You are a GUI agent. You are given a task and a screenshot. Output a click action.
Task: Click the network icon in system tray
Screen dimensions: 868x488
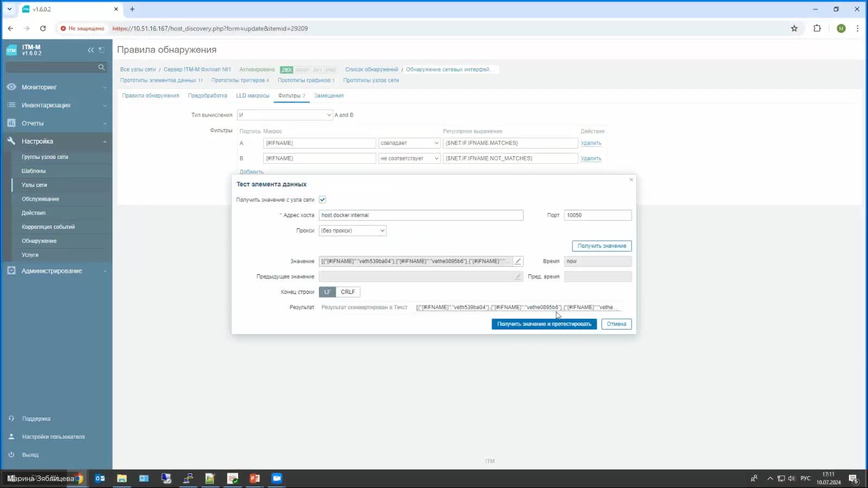coord(781,478)
